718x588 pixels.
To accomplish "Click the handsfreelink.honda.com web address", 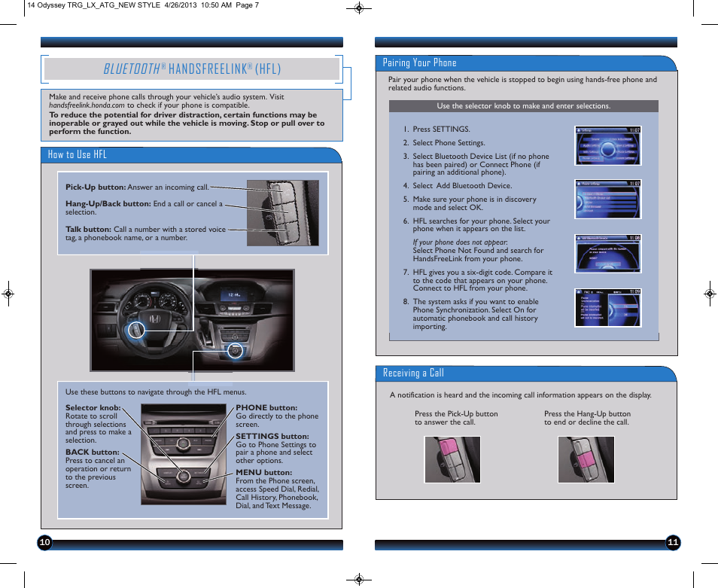I will [87, 105].
